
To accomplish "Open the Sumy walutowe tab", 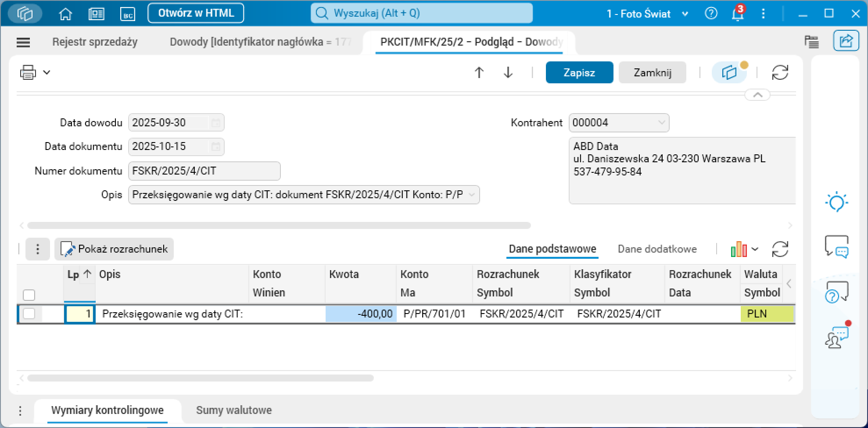I will (234, 410).
